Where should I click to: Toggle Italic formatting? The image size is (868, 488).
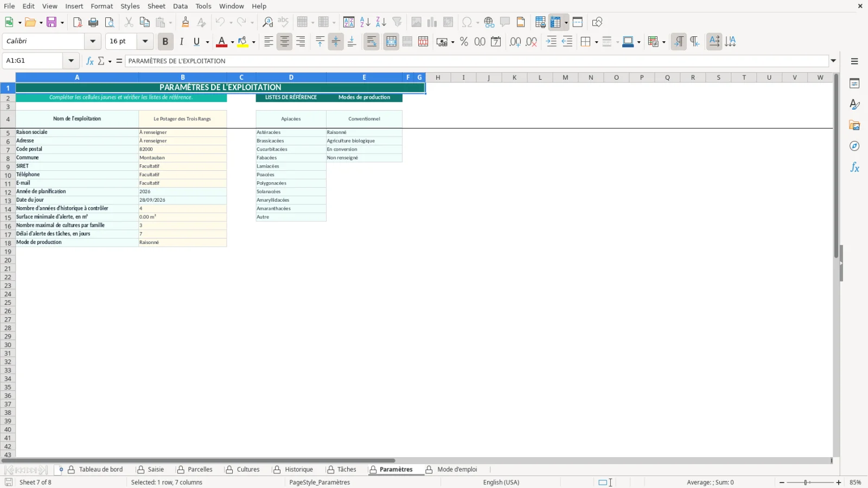tap(182, 42)
